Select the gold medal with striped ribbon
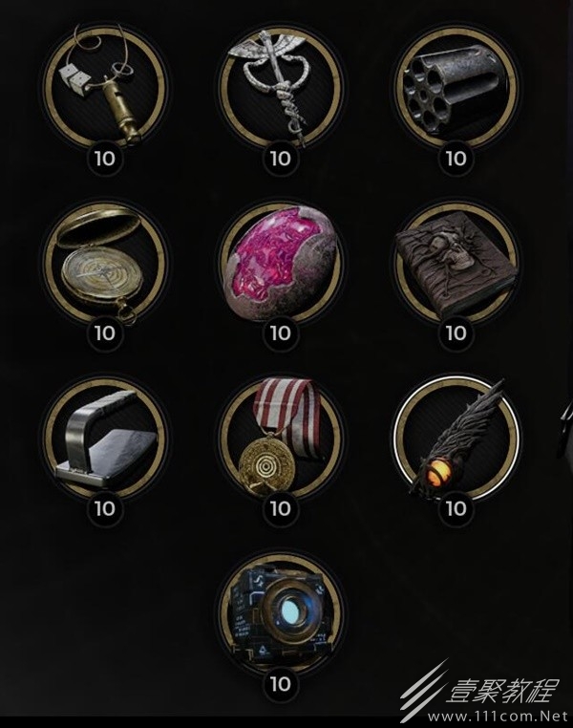The width and height of the screenshot is (573, 728). (280, 438)
